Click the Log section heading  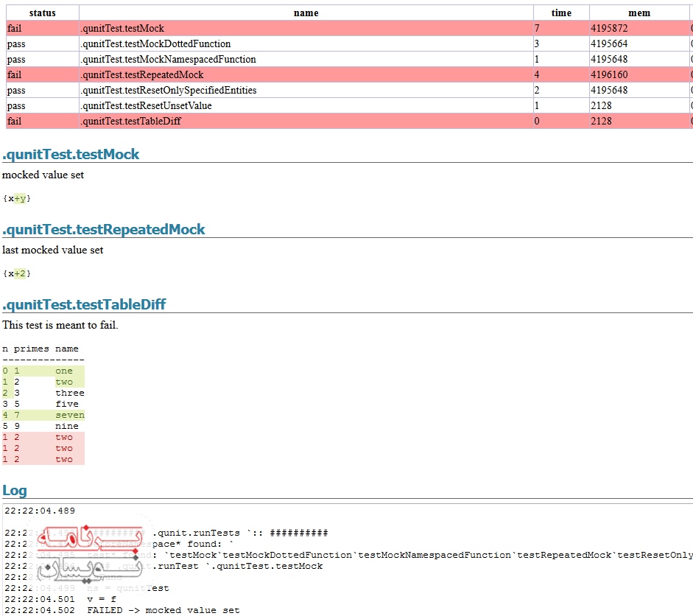click(x=15, y=491)
